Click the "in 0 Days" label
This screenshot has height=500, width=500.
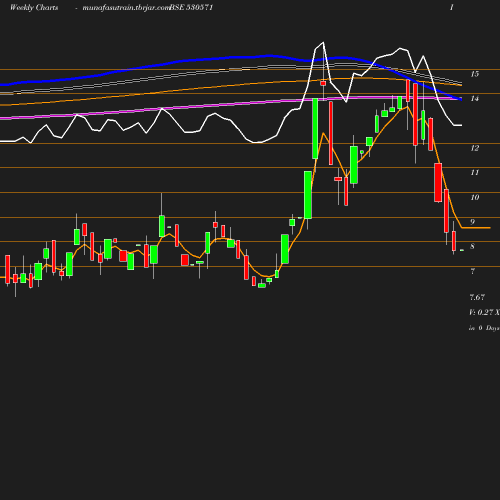484,328
